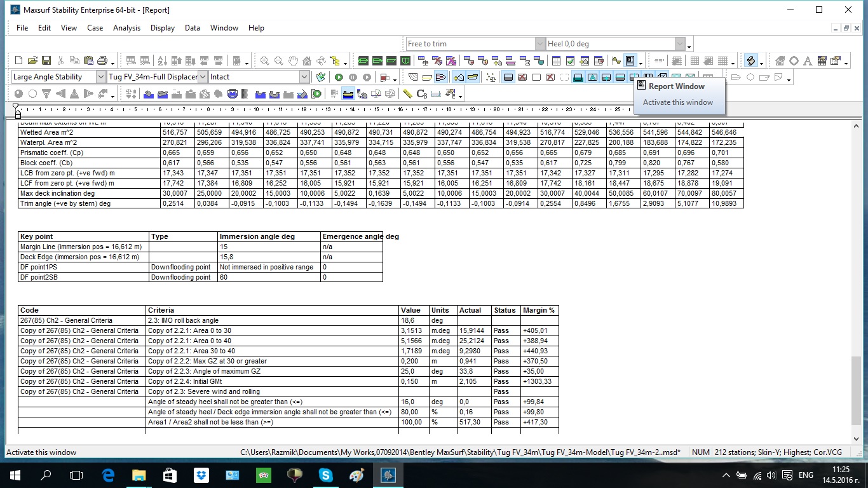
Task: Open the Case menu
Action: (x=95, y=28)
